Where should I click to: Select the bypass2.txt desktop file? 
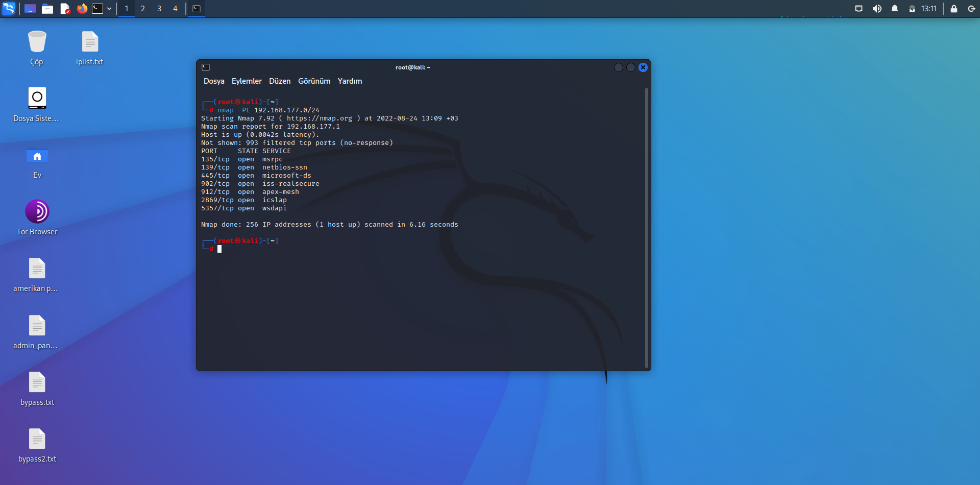(37, 446)
